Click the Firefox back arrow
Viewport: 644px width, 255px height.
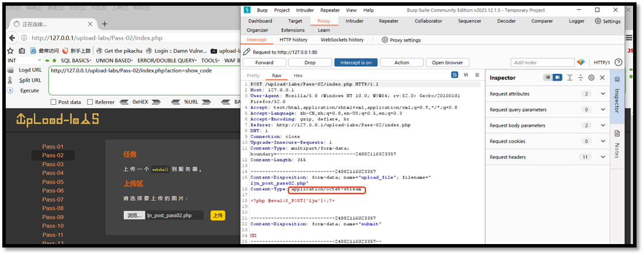tap(12, 38)
